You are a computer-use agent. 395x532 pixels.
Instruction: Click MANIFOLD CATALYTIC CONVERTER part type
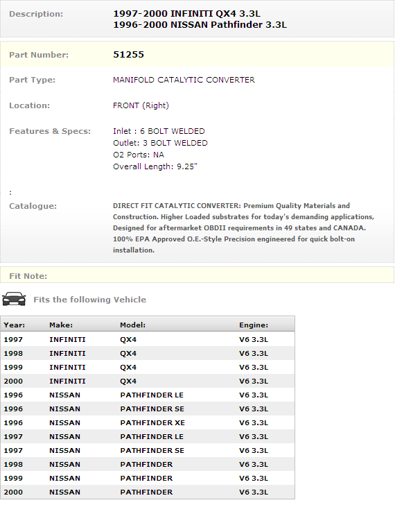pos(184,80)
